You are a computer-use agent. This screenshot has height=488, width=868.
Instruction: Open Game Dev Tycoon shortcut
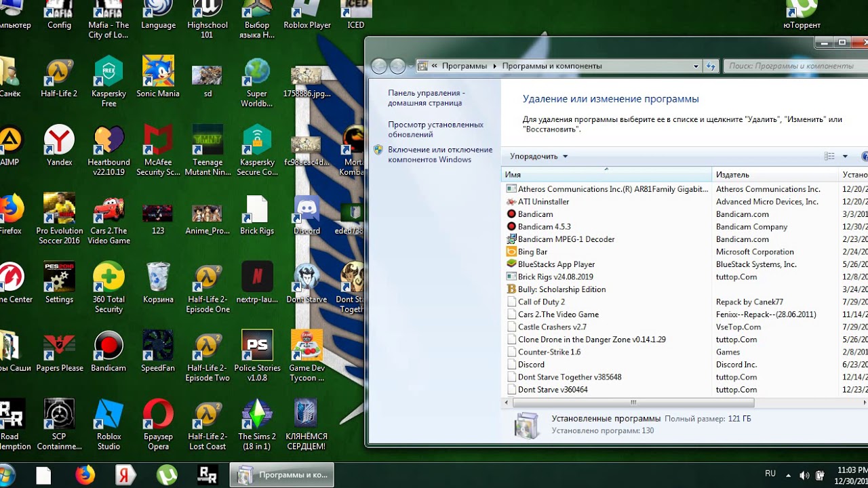coord(307,357)
